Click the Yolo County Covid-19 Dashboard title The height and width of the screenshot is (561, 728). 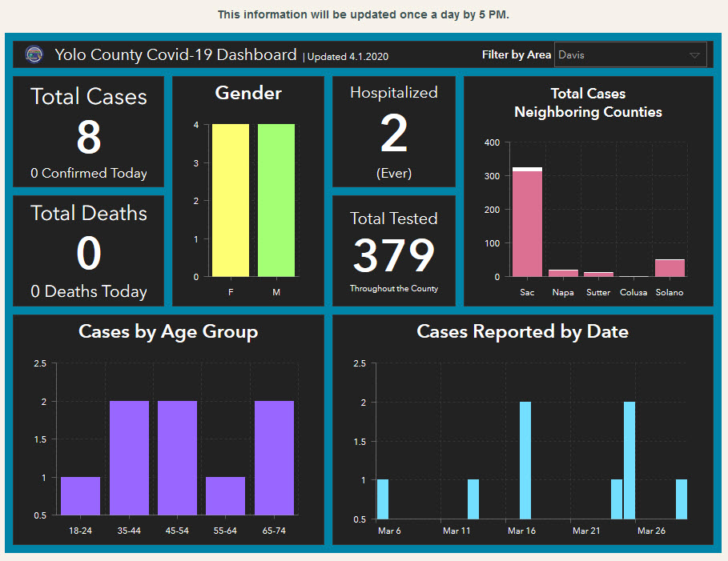click(x=175, y=55)
